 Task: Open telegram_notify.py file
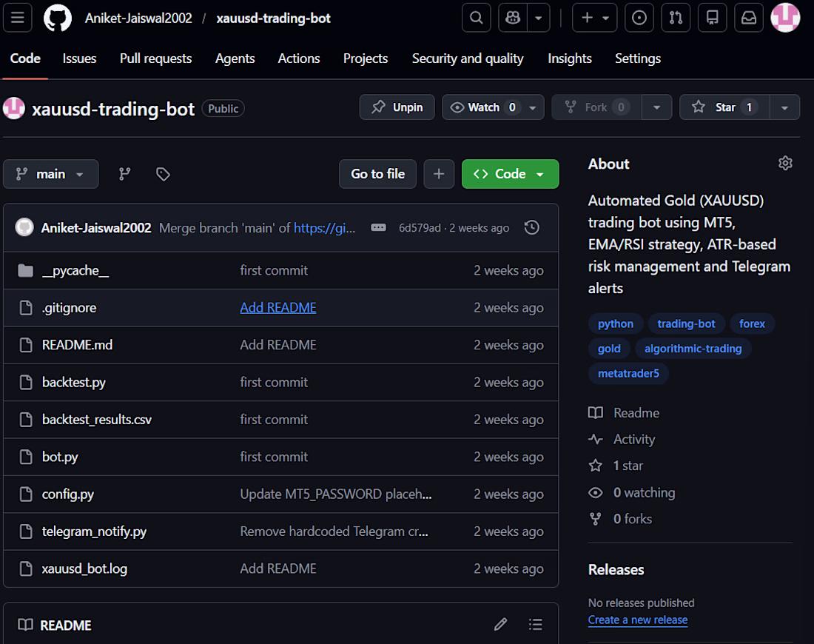tap(94, 531)
